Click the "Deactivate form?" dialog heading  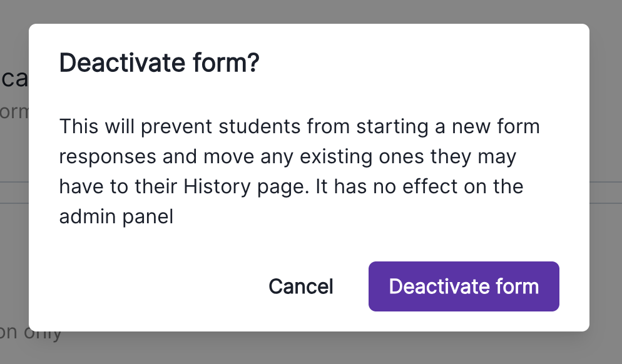pyautogui.click(x=159, y=63)
